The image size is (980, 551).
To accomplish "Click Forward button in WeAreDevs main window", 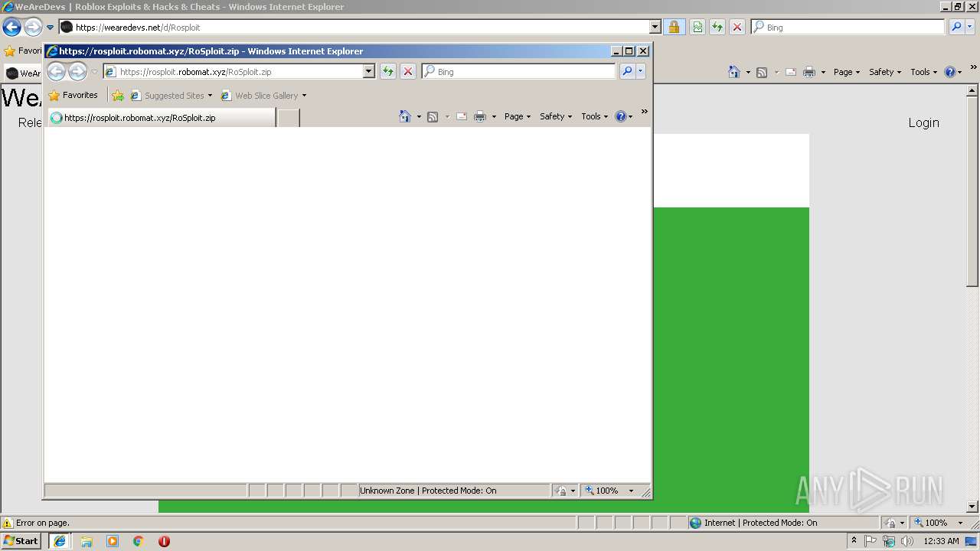I will coord(33,27).
